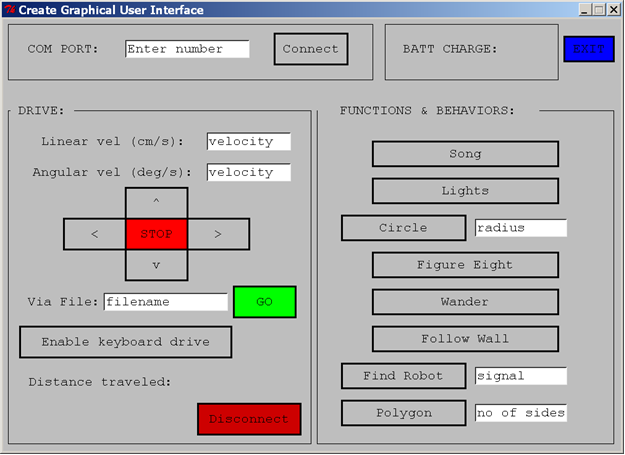Click the turn right (>) drive button
Image resolution: width=625 pixels, height=455 pixels.
218,234
